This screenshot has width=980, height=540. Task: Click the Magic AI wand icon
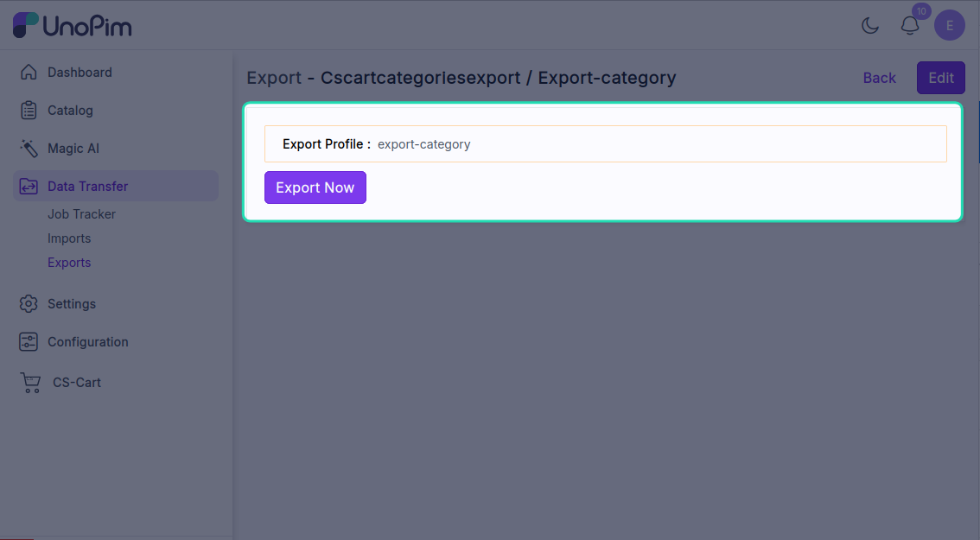29,148
